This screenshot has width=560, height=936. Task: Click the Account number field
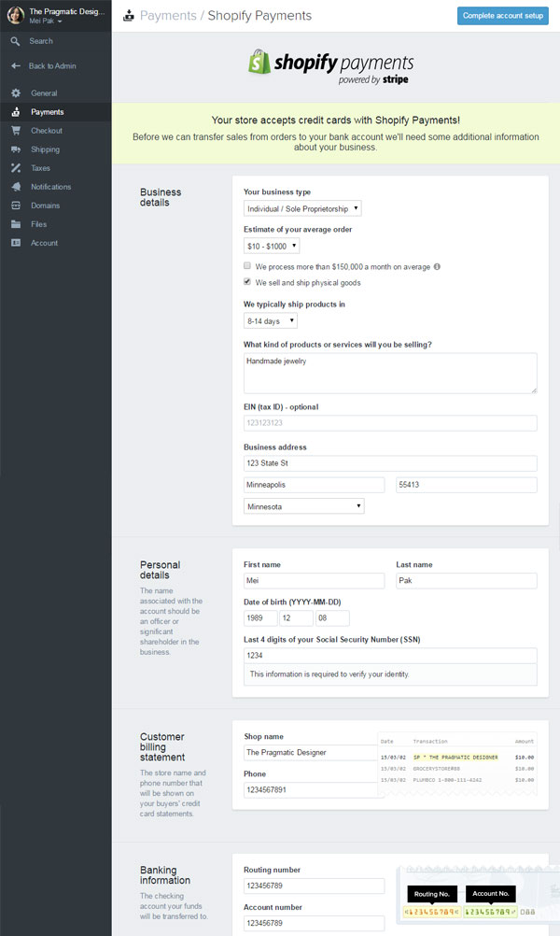pos(314,923)
